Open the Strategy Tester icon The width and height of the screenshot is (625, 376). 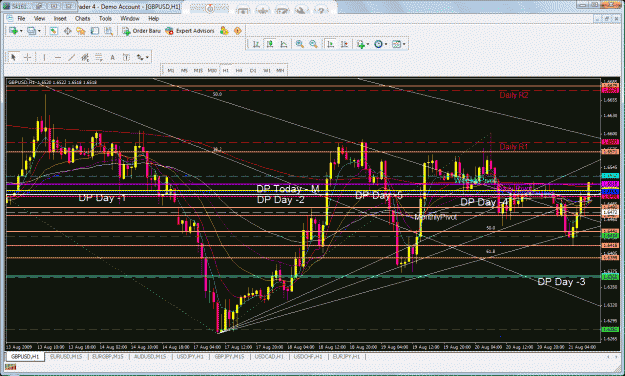pyautogui.click(x=108, y=31)
